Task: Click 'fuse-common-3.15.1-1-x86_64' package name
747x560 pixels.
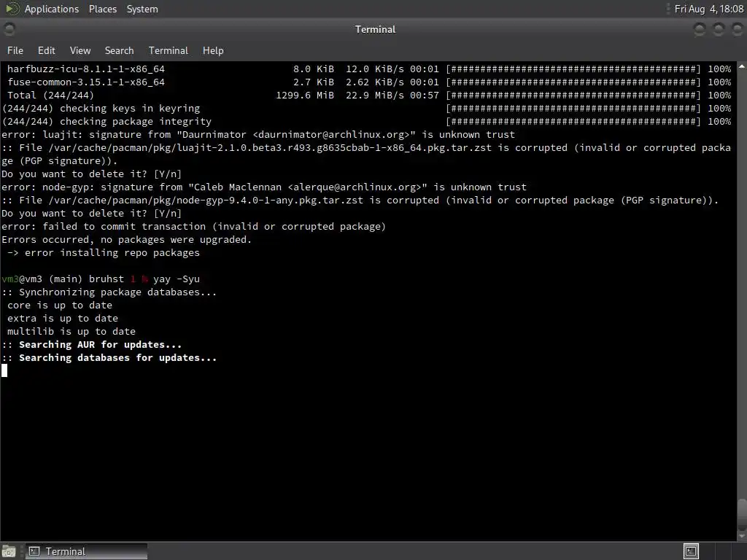Action: [x=86, y=82]
